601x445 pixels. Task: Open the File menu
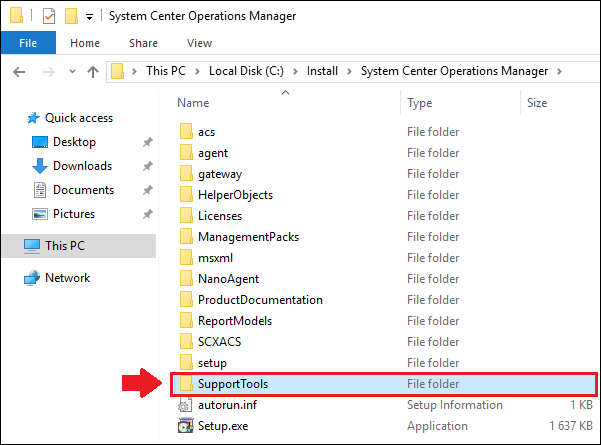click(x=28, y=43)
